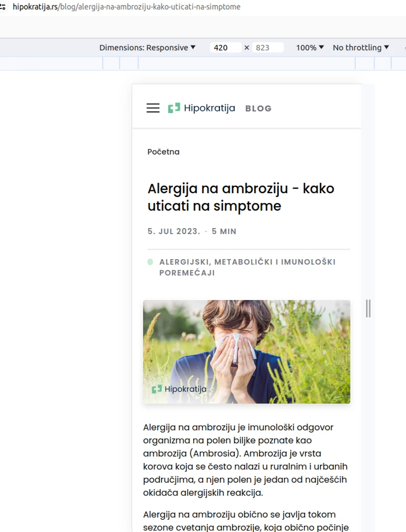Click the × separator between dimension fields
The image size is (406, 532).
pyautogui.click(x=247, y=48)
